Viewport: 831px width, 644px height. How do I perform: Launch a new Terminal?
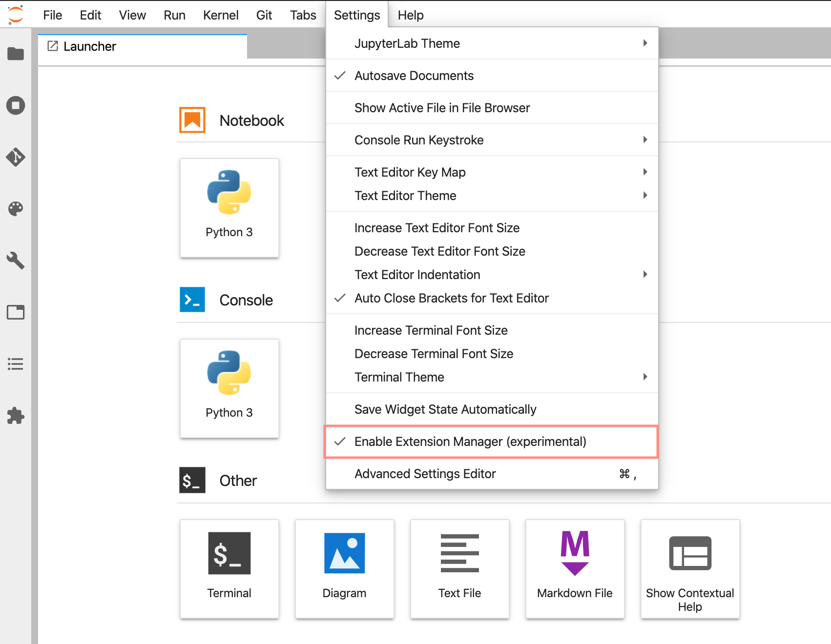tap(229, 569)
